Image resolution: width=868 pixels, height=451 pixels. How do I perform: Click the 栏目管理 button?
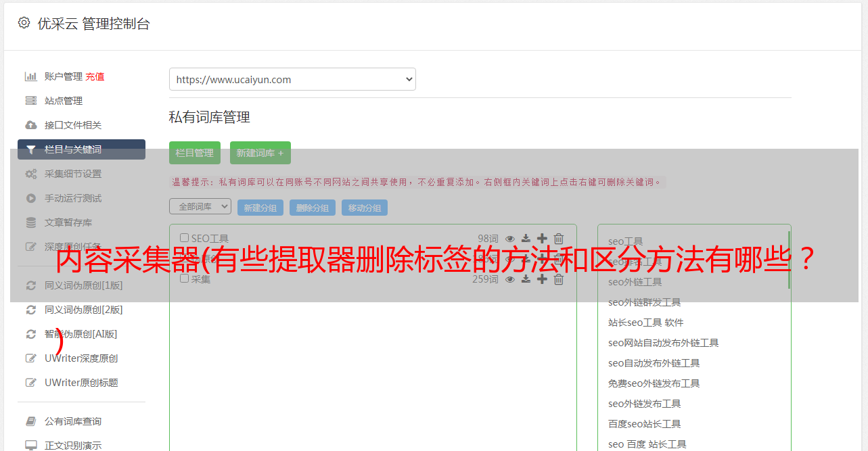point(195,153)
